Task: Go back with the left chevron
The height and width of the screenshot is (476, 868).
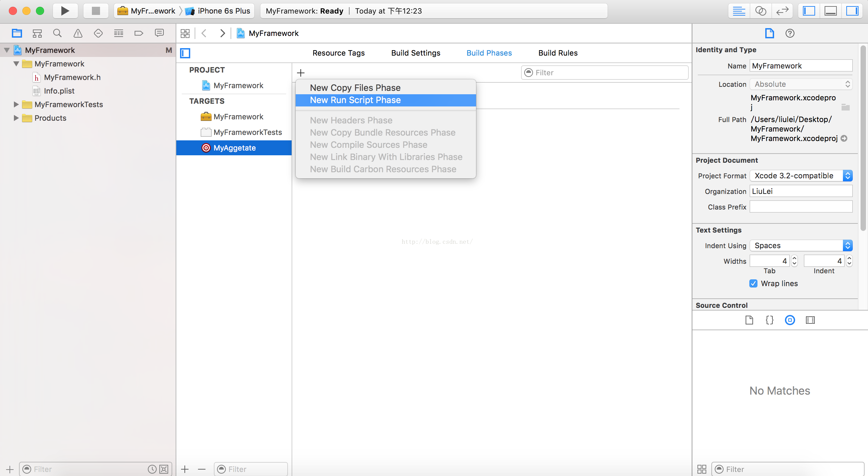Action: coord(204,33)
